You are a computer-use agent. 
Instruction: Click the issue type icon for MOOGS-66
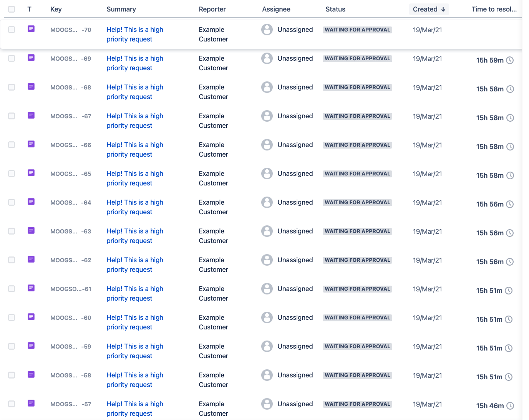(x=31, y=144)
